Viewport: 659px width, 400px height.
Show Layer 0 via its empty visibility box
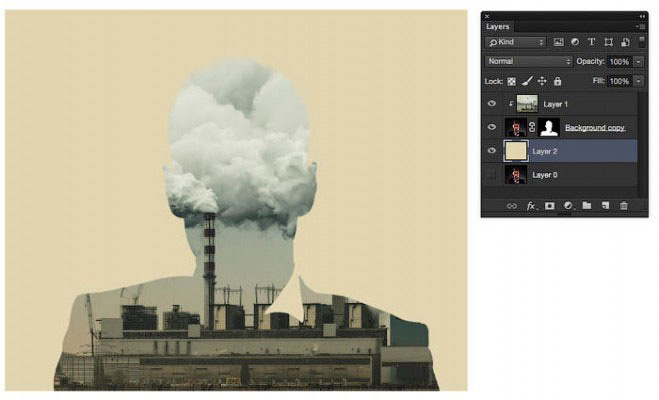coord(492,174)
